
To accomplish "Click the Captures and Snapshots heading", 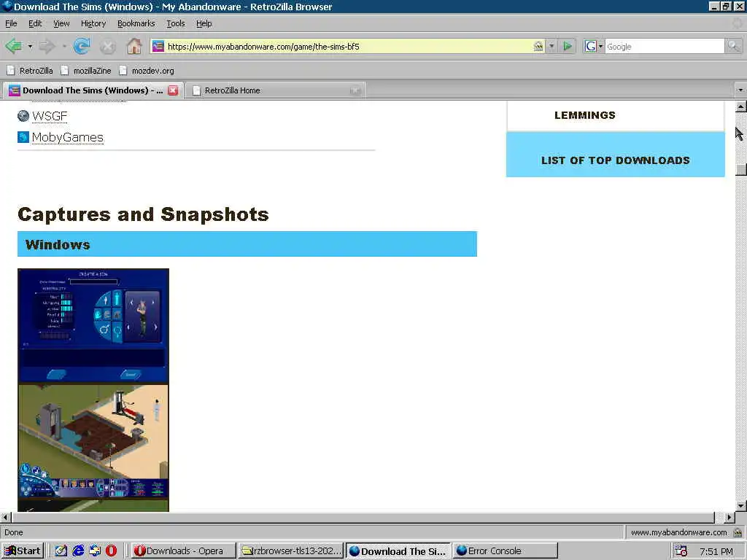I will click(143, 214).
